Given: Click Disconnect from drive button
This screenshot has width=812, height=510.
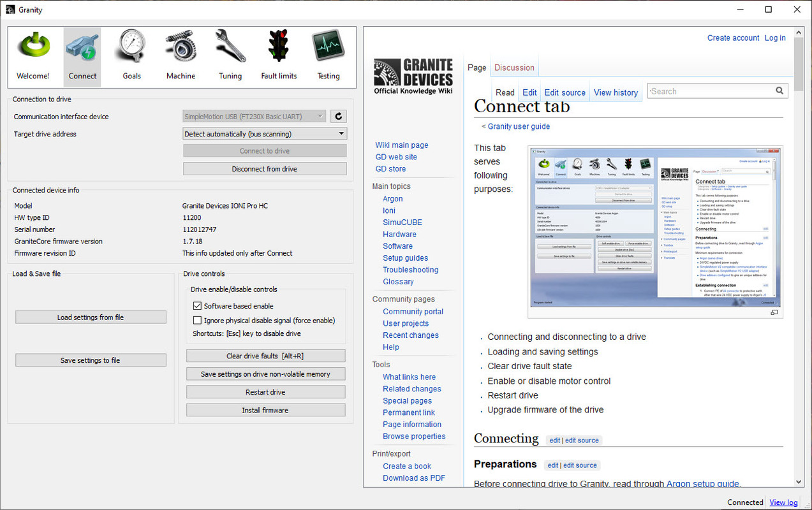Looking at the screenshot, I should (265, 169).
